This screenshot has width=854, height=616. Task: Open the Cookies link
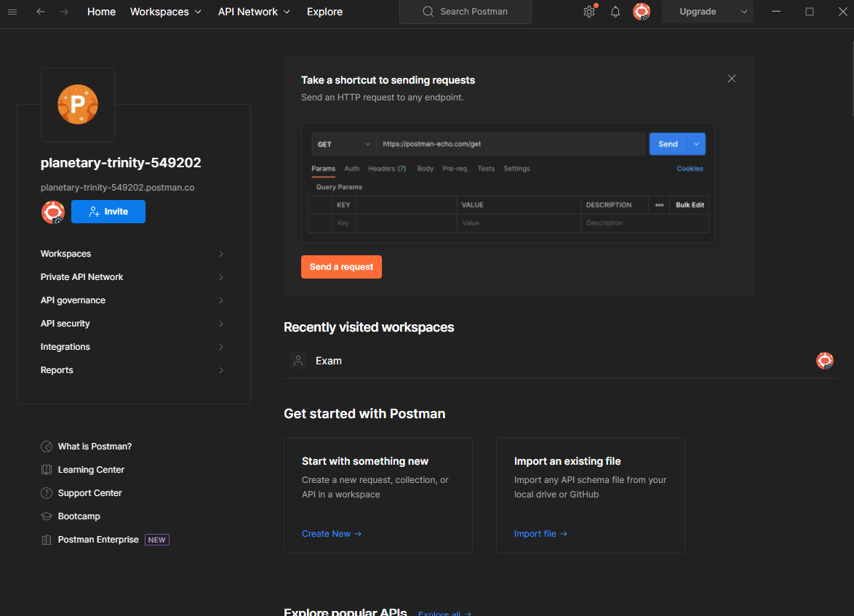[690, 169]
